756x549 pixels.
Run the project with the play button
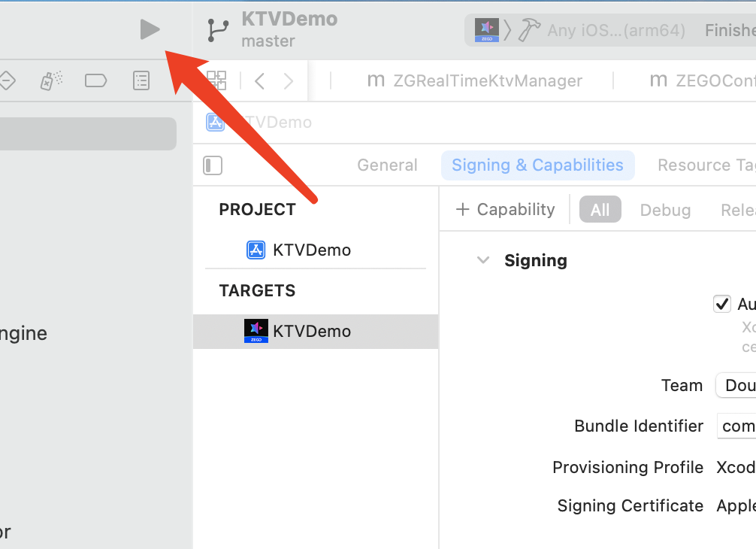[x=150, y=29]
